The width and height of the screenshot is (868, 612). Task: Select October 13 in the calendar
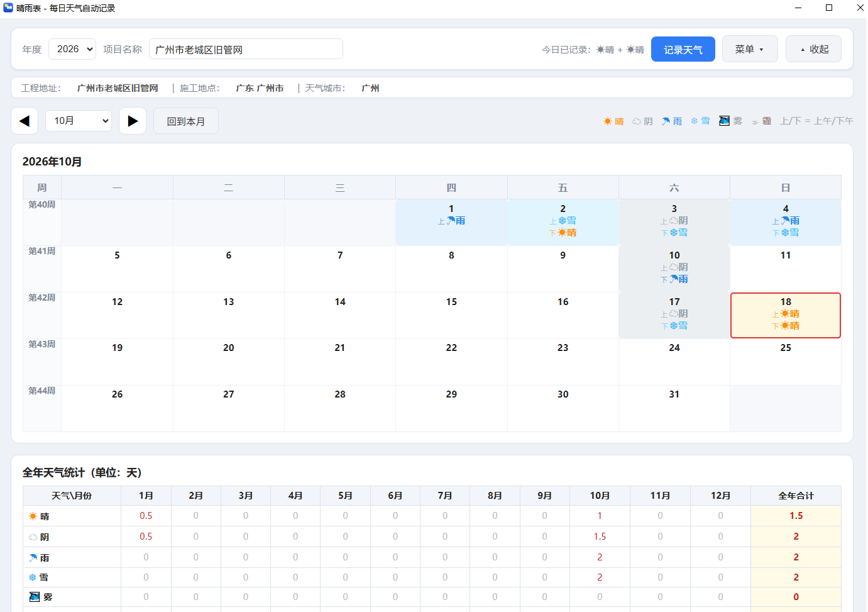[229, 316]
